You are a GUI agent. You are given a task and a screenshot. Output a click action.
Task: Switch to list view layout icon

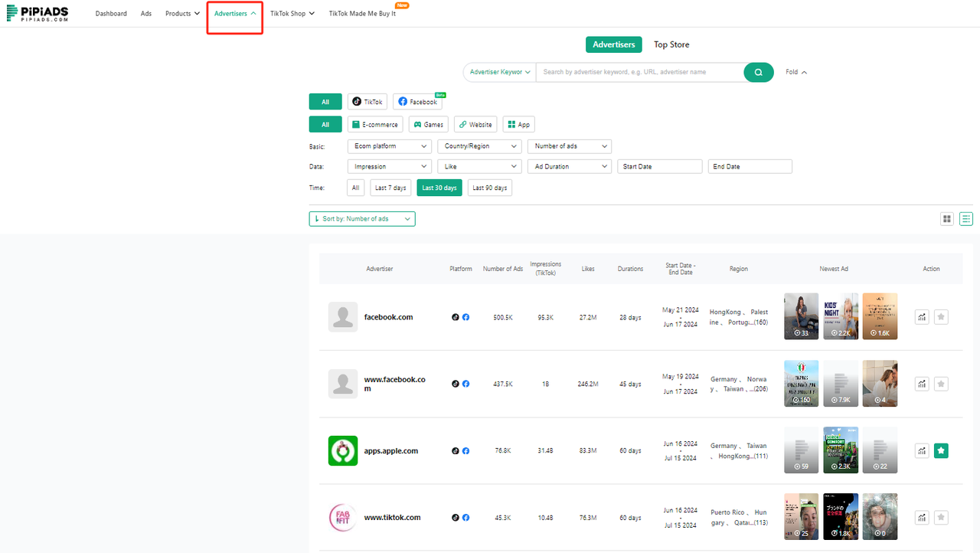pyautogui.click(x=966, y=219)
